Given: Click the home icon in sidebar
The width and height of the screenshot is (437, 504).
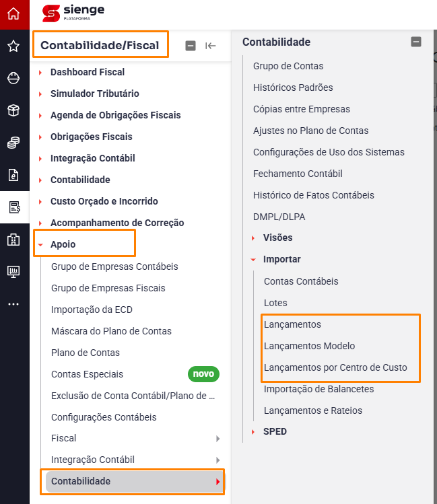Looking at the screenshot, I should click(x=13, y=14).
